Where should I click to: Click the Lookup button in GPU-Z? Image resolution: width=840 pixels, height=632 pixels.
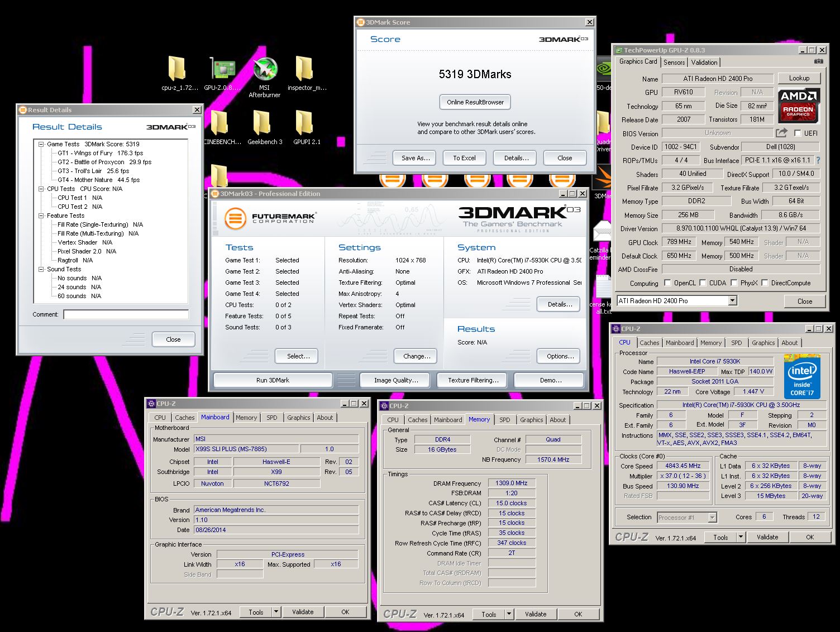[799, 78]
